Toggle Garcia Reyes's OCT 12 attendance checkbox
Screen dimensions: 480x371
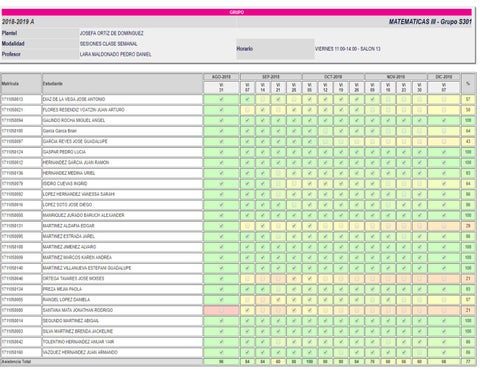[x=325, y=142]
